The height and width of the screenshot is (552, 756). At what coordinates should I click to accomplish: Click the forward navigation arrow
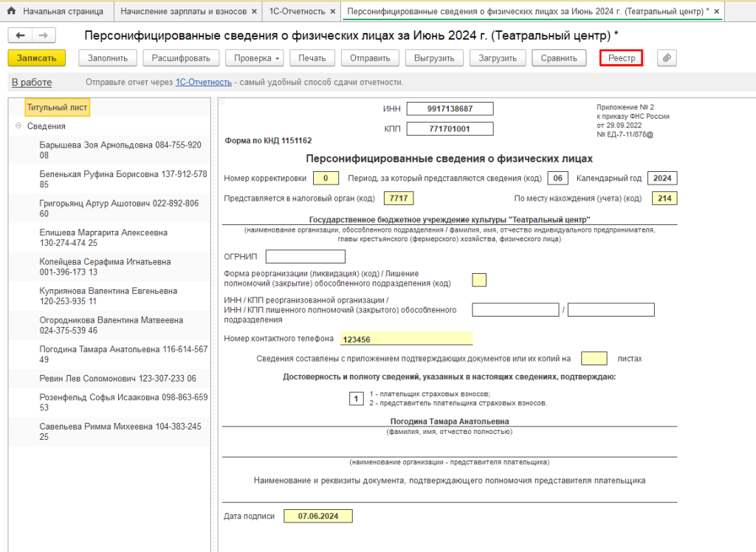(44, 36)
